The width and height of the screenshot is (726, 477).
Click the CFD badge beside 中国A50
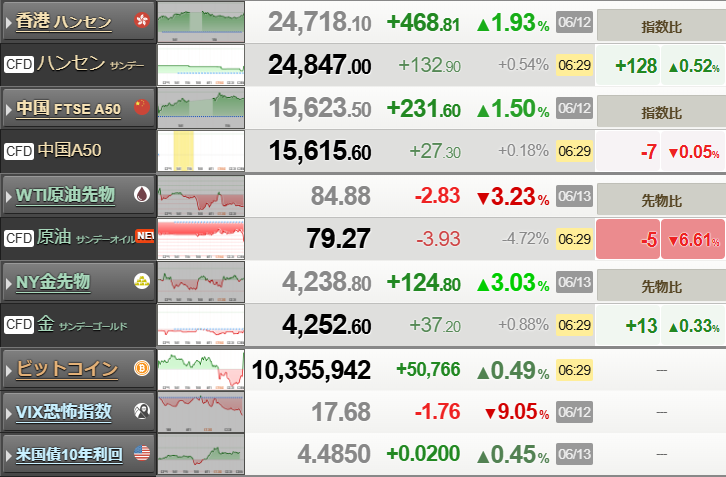(19, 151)
